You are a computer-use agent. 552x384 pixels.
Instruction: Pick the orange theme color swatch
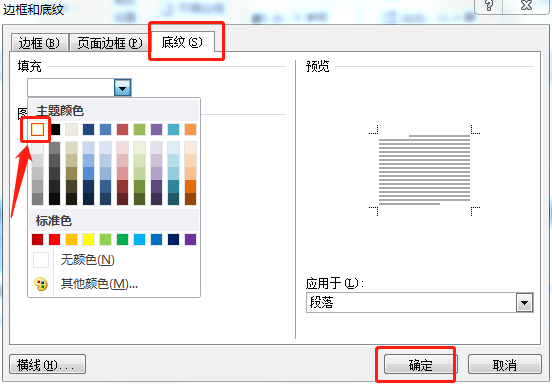pyautogui.click(x=190, y=129)
